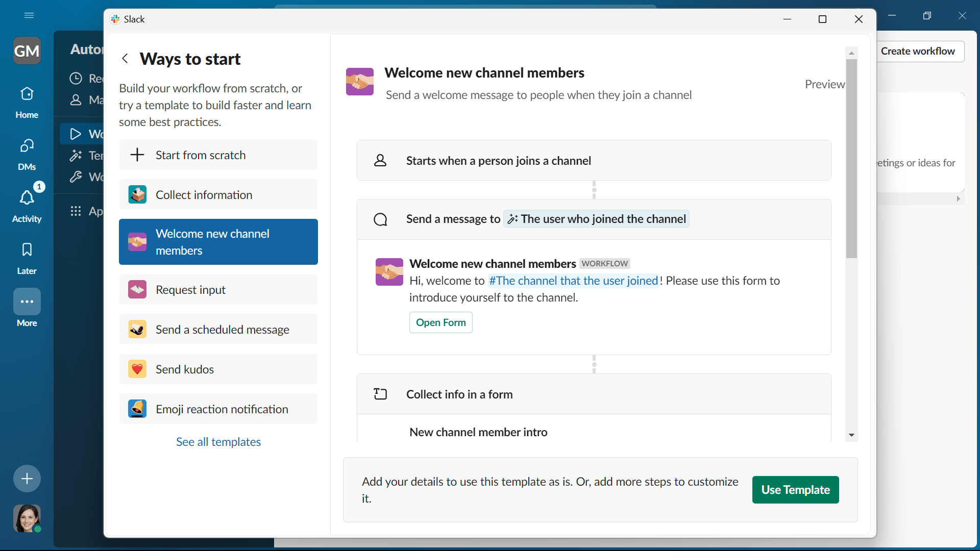Click Open Form in the message preview

tap(440, 322)
